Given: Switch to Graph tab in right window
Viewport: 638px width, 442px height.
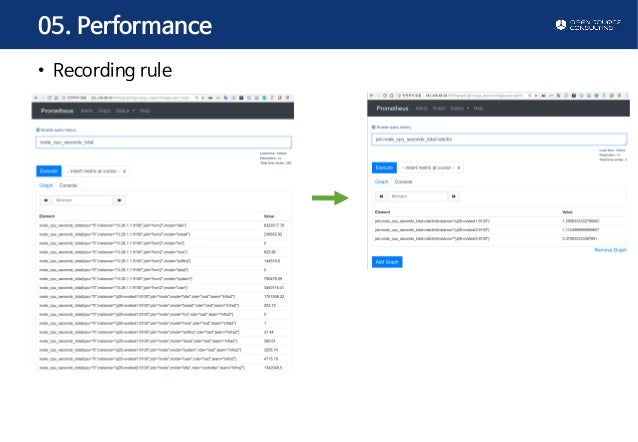Looking at the screenshot, I should pyautogui.click(x=381, y=182).
